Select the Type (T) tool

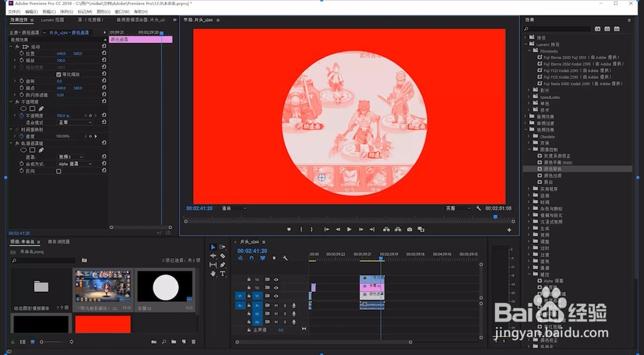click(x=223, y=273)
